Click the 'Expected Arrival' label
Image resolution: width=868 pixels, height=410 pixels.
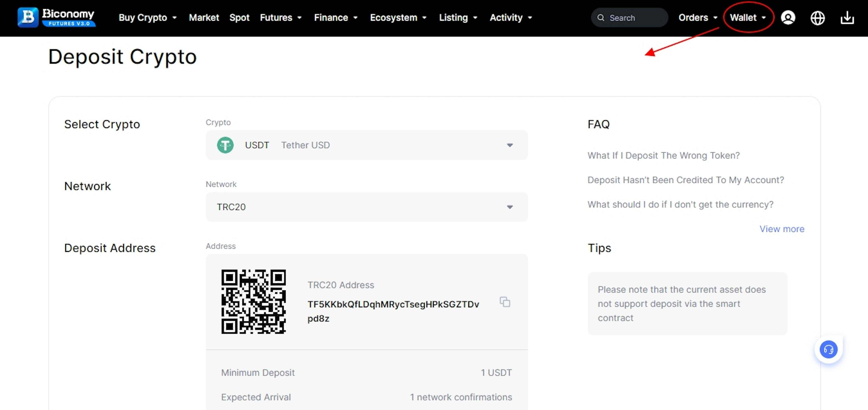[x=256, y=397]
